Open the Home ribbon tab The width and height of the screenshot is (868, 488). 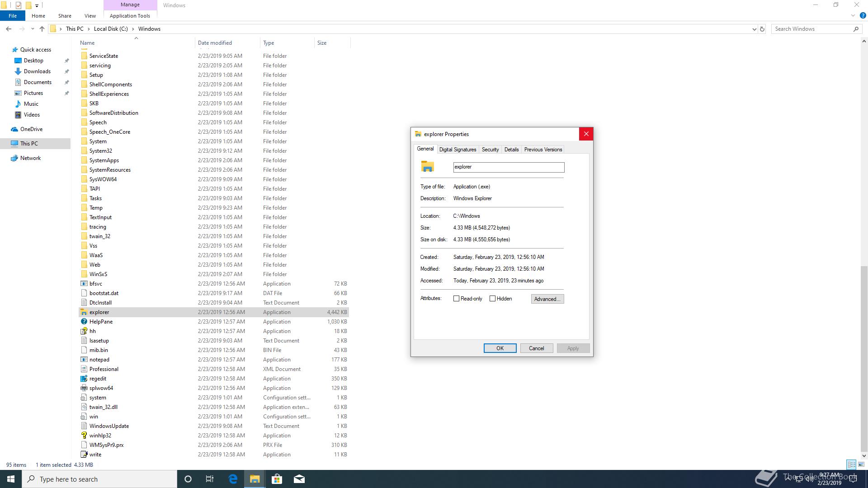[38, 16]
